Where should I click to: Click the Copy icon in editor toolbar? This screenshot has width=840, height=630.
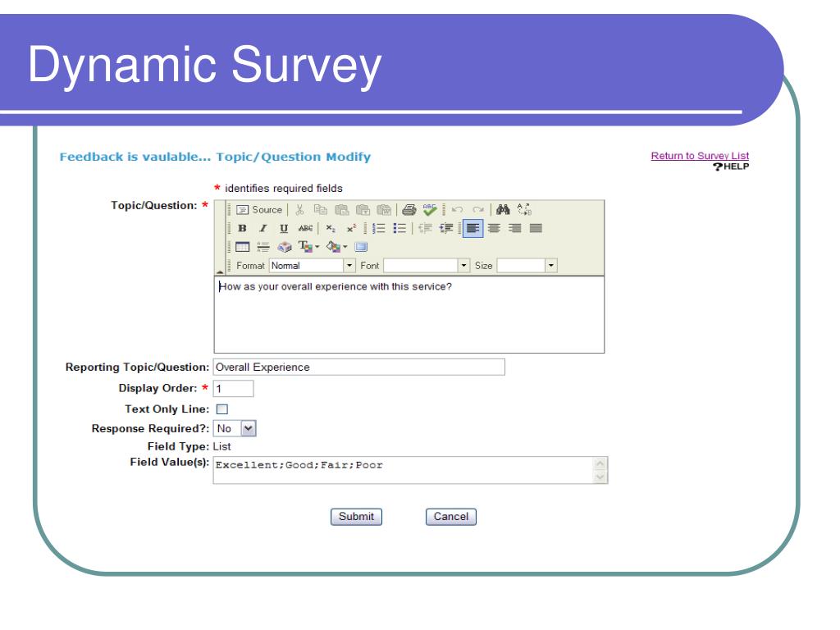coord(321,209)
